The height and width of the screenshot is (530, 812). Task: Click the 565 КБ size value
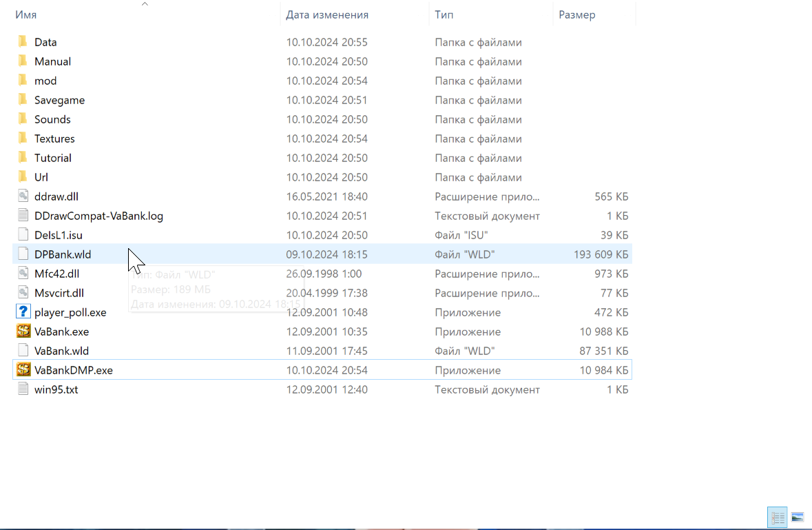(x=612, y=196)
